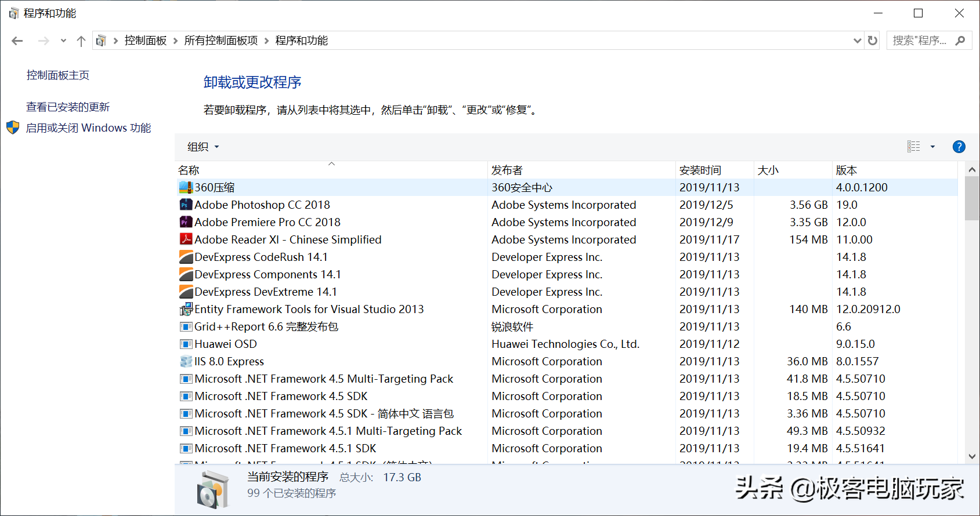Click the .NET Framework 4.5 Multi-Targeting Pack icon
980x516 pixels.
(x=186, y=379)
